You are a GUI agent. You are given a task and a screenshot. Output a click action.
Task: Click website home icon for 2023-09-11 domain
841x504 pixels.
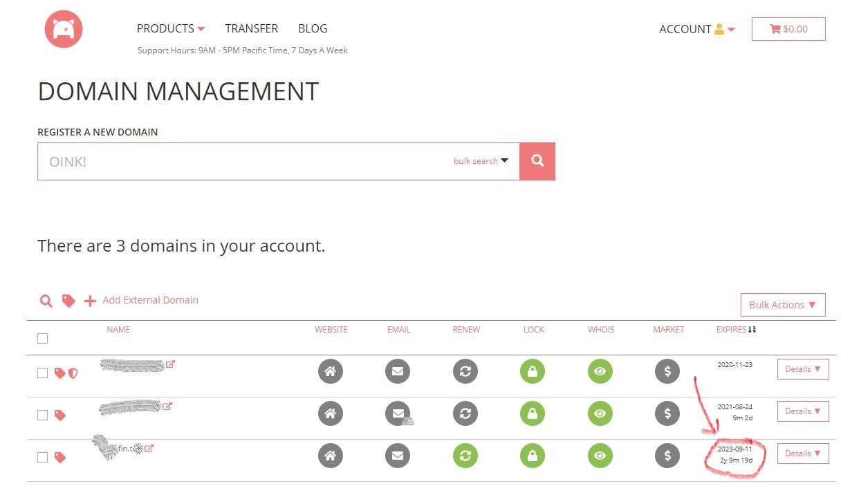(x=331, y=456)
